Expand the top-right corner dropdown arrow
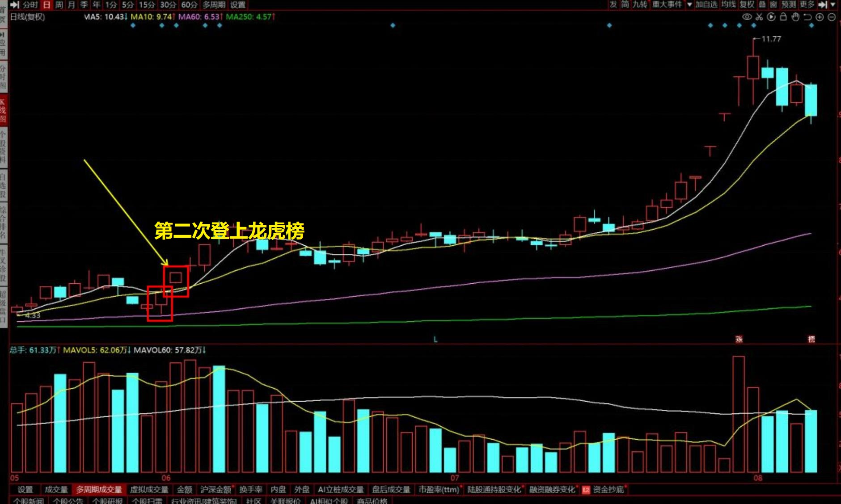841x504 pixels. [x=833, y=4]
